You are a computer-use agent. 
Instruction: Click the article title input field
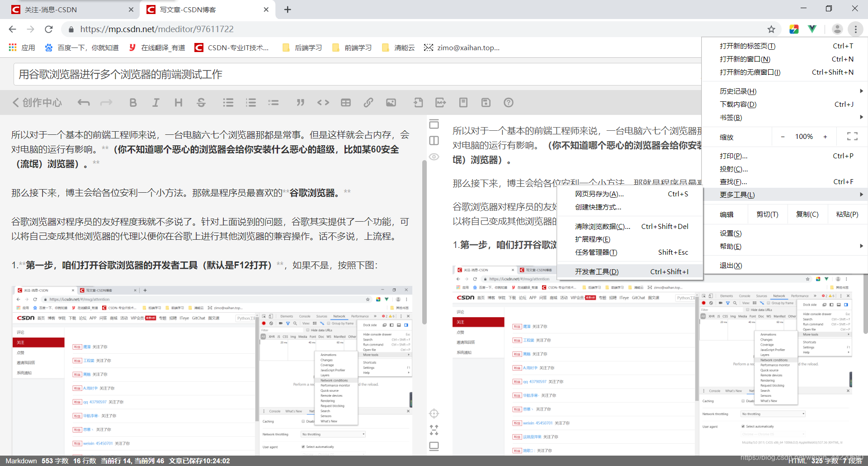357,75
